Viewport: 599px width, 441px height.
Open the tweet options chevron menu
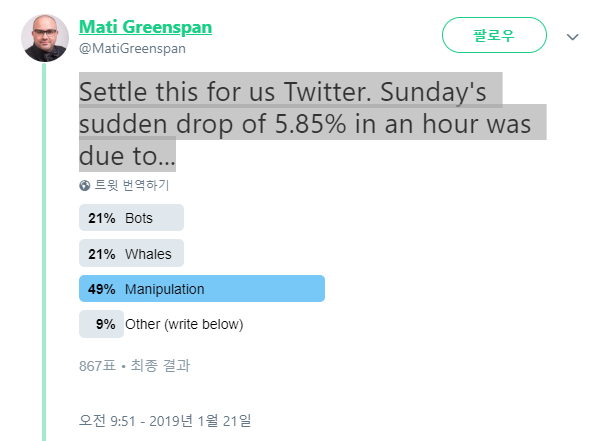(x=572, y=37)
